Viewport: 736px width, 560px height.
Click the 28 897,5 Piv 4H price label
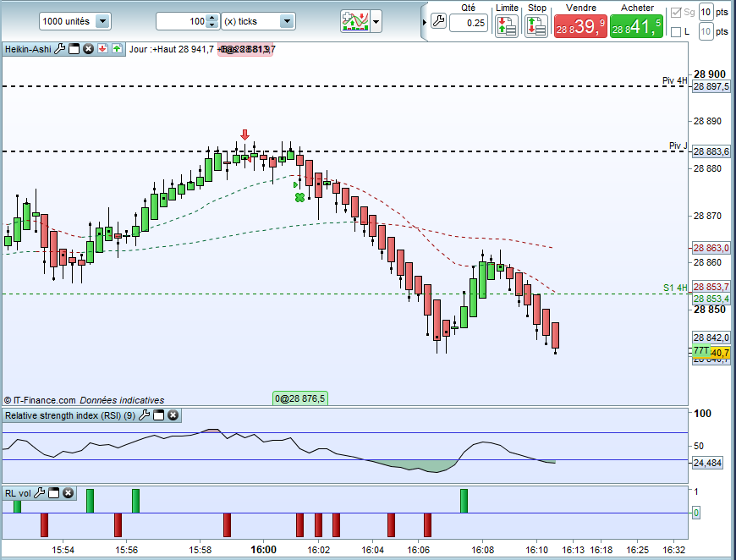click(711, 86)
